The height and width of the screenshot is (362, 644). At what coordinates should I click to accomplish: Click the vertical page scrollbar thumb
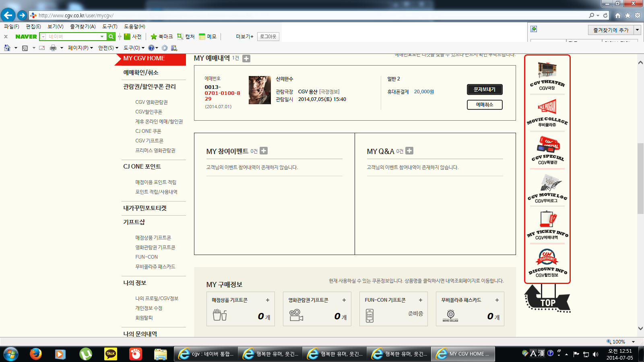click(640, 178)
